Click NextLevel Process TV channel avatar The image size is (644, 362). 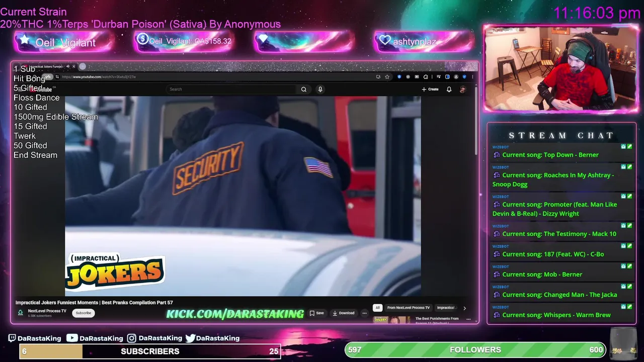pos(21,313)
